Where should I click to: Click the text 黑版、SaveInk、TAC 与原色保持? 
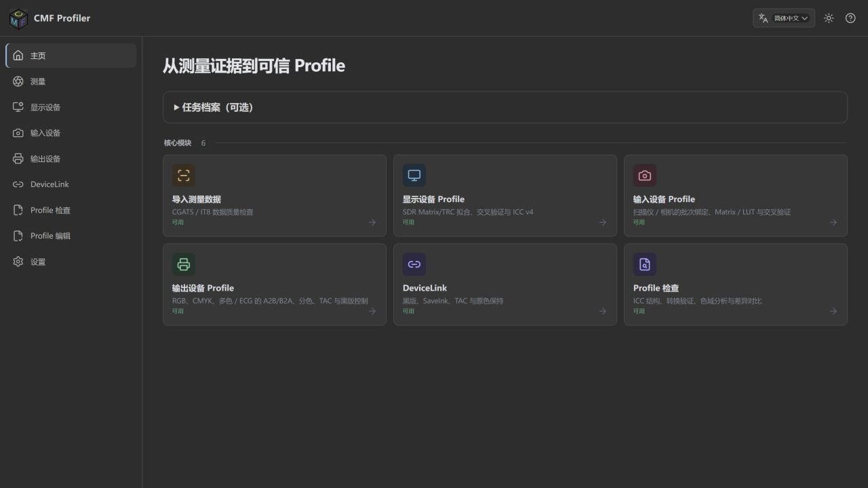[453, 301]
